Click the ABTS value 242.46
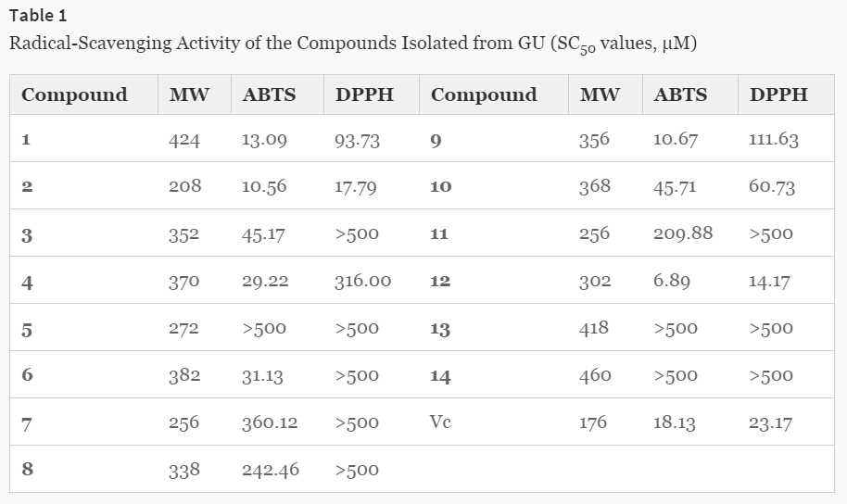 coord(271,470)
